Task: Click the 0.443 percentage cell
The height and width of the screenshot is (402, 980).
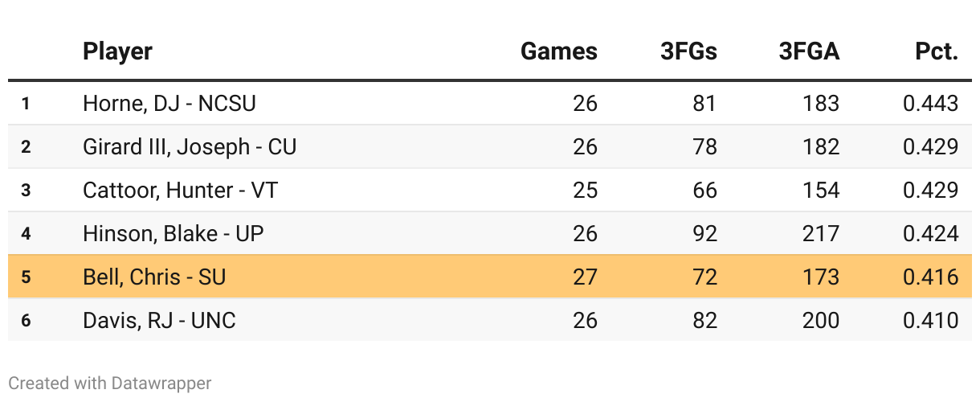Action: coord(931,103)
